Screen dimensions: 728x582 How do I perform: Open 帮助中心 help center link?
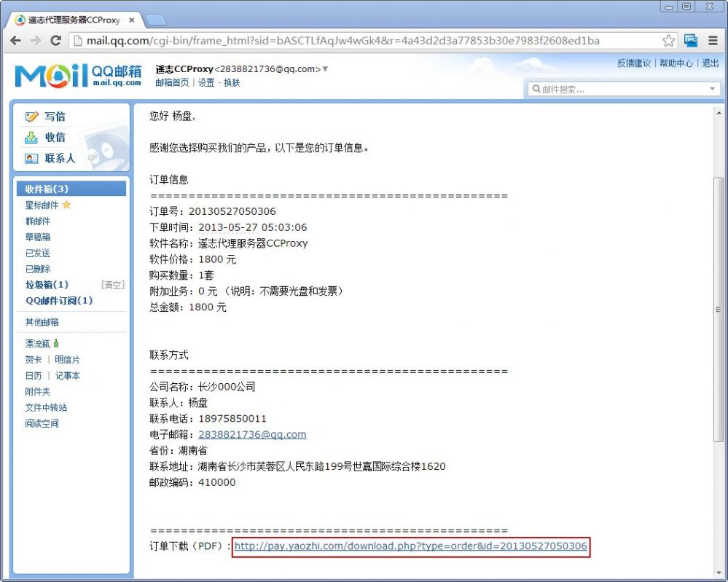[676, 63]
